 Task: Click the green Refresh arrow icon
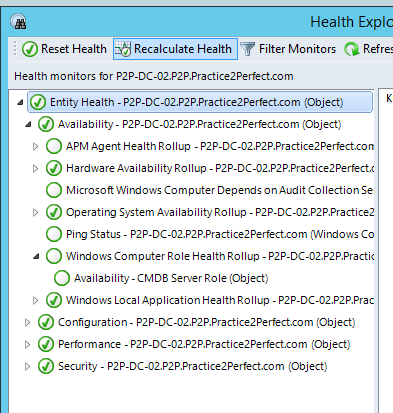point(351,49)
